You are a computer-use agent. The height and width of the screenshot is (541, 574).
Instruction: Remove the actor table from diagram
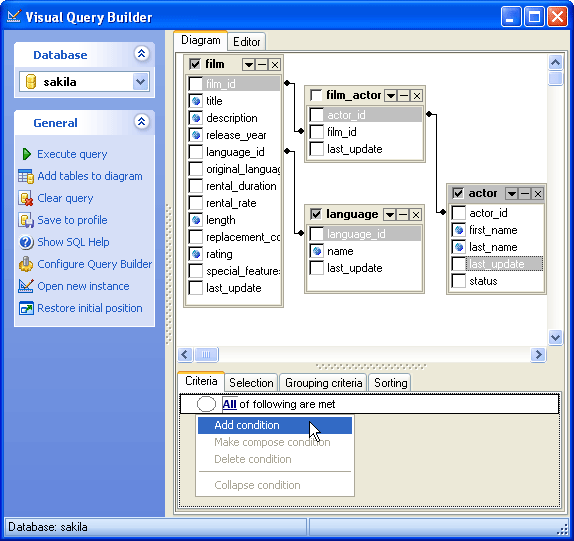(537, 194)
